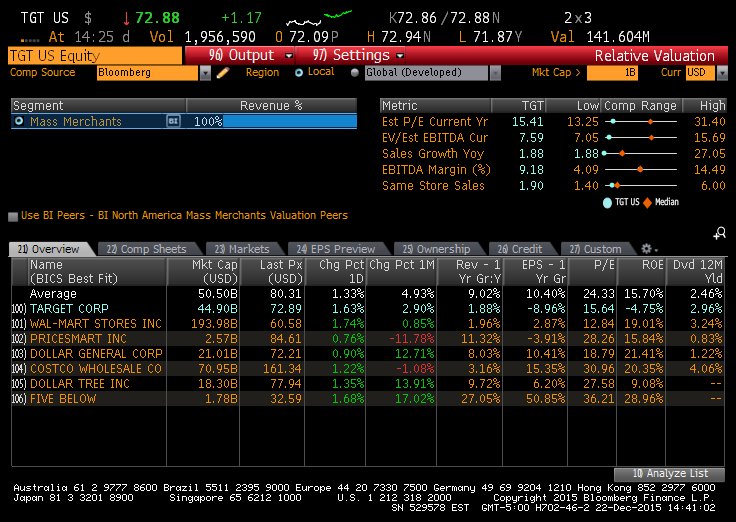Viewport: 736px width, 522px height.
Task: Click the person search icon above the table
Action: (x=720, y=233)
